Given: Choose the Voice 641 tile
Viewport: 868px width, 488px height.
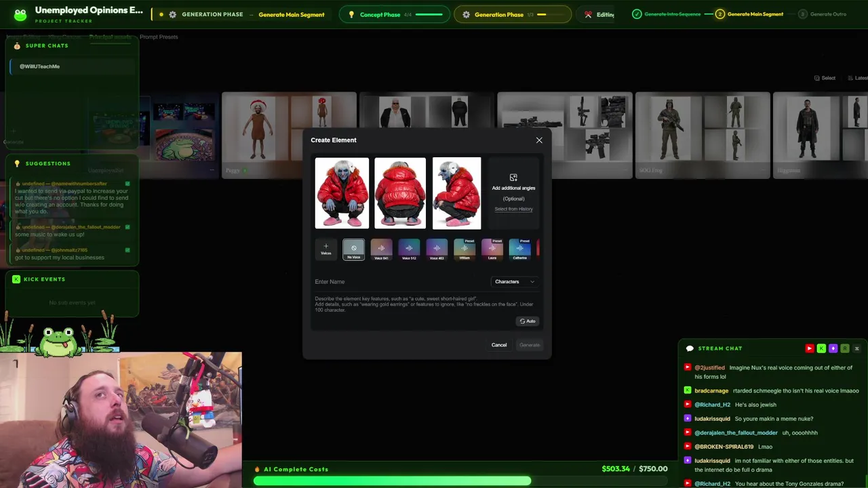Looking at the screenshot, I should (381, 249).
